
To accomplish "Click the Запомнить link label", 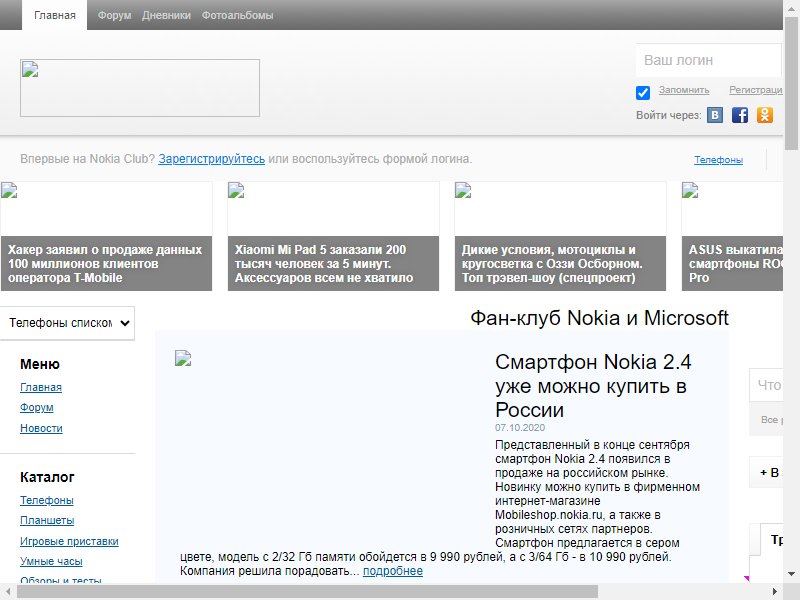I will click(684, 90).
